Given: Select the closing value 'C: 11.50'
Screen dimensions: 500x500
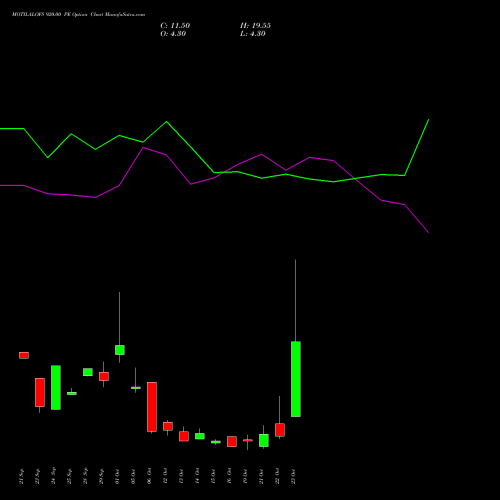Looking at the screenshot, I should tap(175, 26).
